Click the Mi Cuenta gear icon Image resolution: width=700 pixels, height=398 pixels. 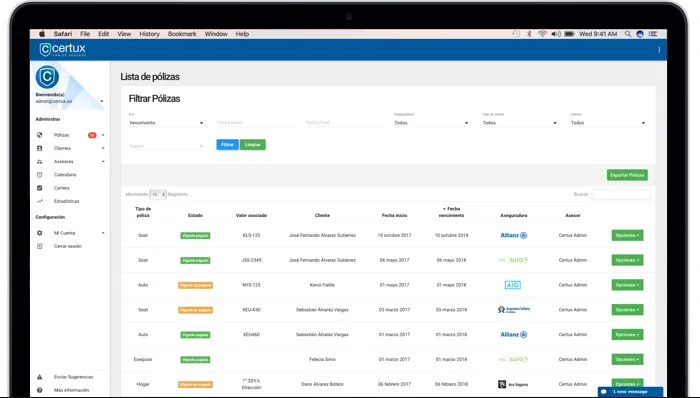tap(40, 233)
